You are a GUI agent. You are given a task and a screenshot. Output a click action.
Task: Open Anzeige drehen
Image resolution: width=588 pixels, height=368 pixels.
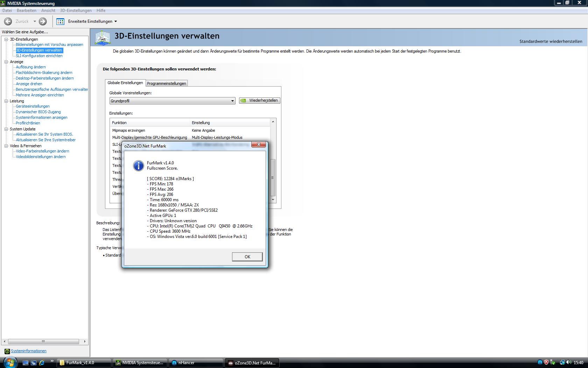click(x=29, y=84)
